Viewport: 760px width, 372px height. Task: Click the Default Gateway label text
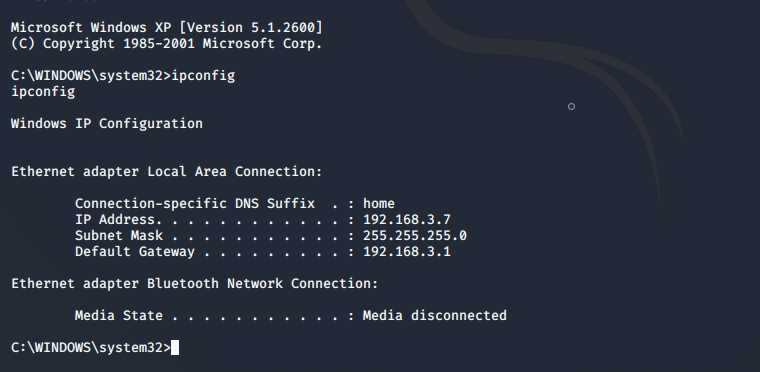[135, 252]
